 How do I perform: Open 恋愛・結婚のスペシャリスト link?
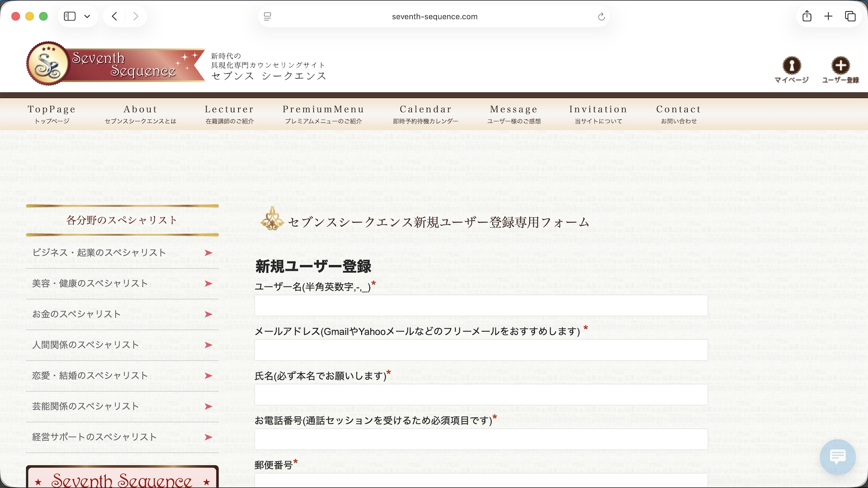click(x=90, y=375)
